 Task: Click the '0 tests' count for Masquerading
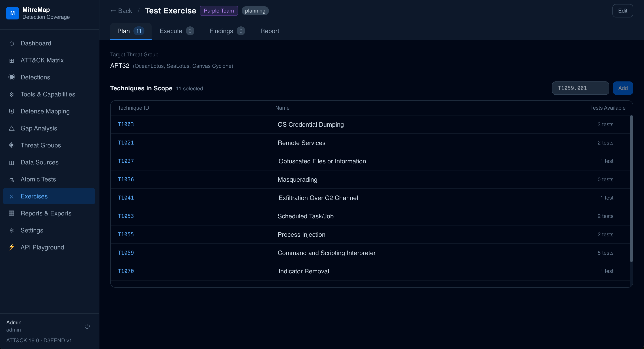605,179
